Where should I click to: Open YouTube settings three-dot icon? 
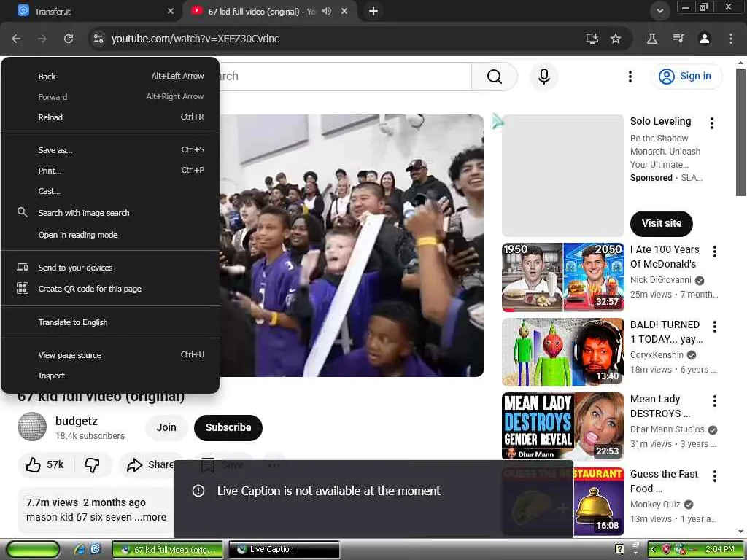pyautogui.click(x=630, y=76)
